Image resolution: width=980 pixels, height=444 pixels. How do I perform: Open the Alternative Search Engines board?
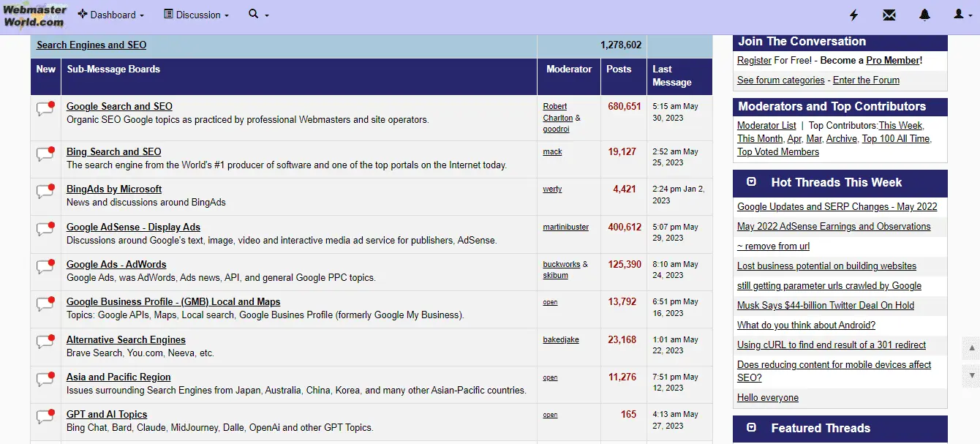tap(126, 340)
